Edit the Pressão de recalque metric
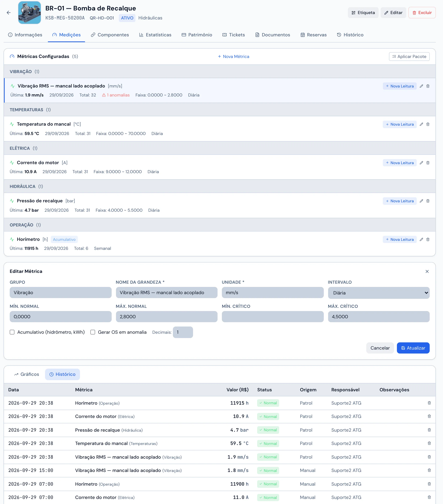Screen dimensions: 443x504 [x=421, y=201]
